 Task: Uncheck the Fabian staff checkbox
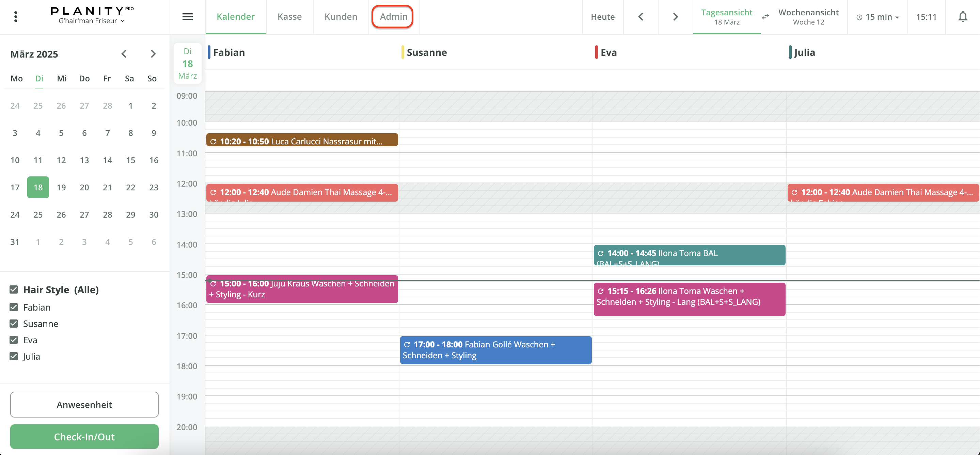coord(14,307)
